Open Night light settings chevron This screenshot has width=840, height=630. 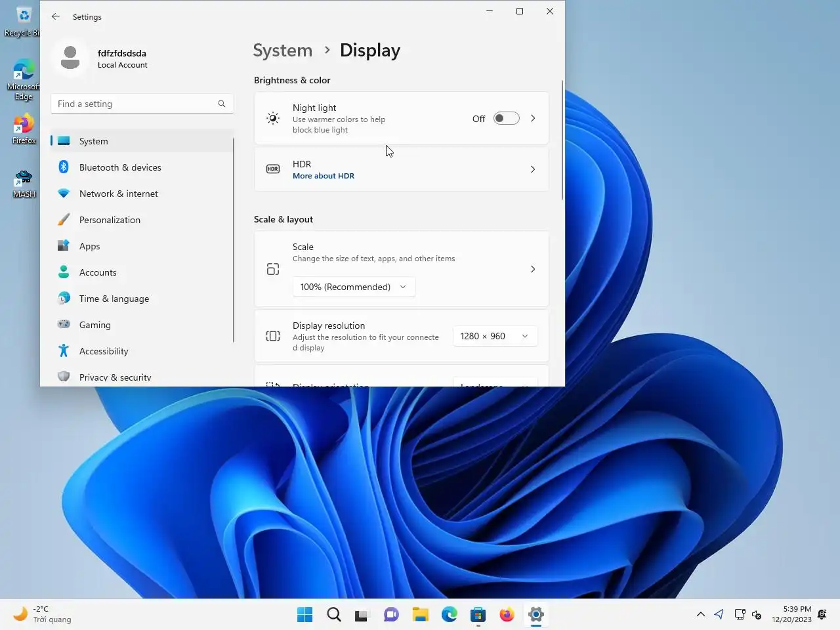[533, 118]
